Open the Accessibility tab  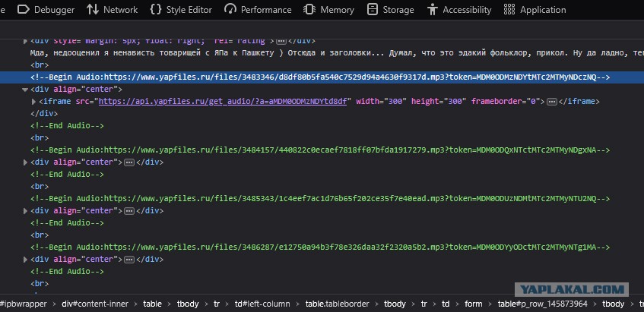[459, 10]
